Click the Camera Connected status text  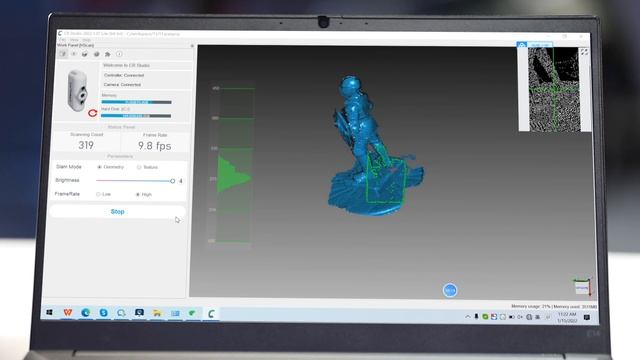(122, 84)
